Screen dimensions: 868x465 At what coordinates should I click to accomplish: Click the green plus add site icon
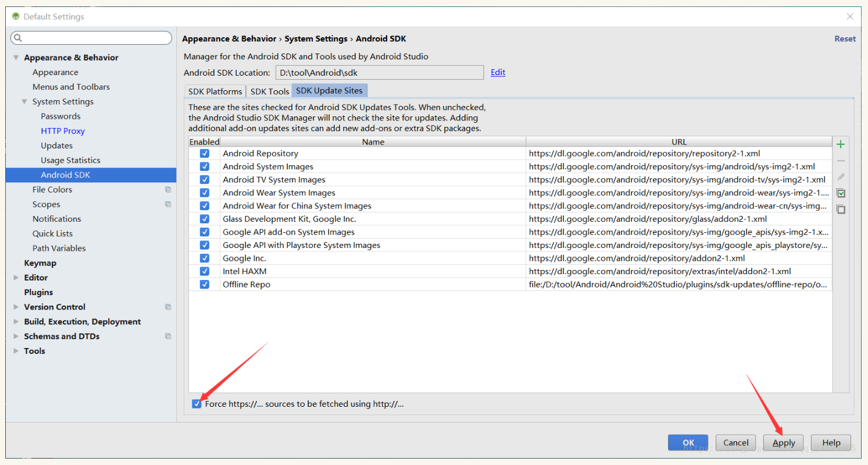840,144
